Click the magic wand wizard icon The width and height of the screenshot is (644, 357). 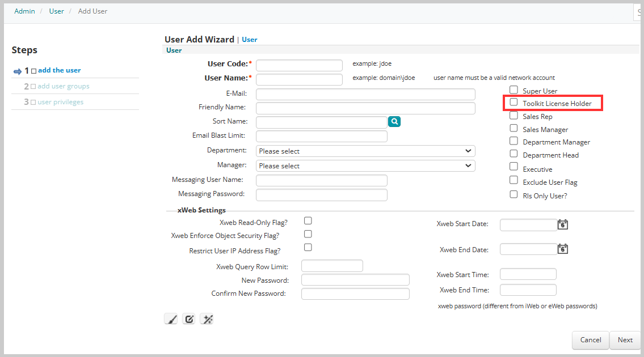(207, 319)
